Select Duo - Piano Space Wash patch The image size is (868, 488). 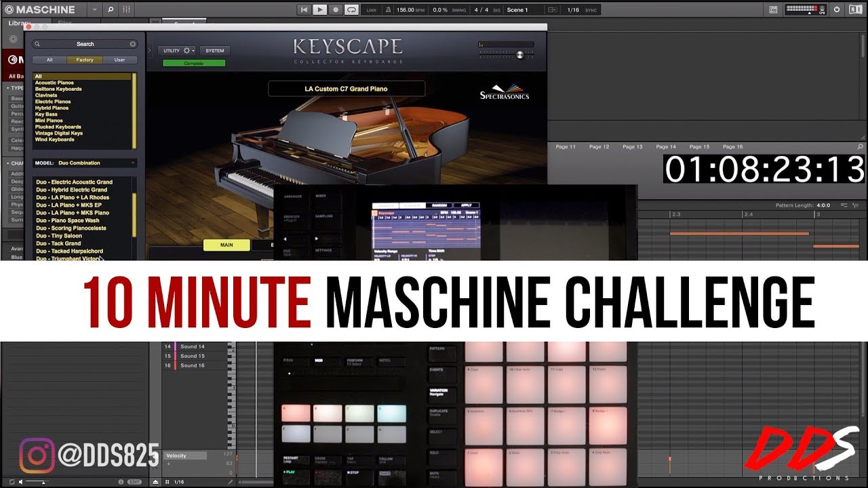point(68,220)
